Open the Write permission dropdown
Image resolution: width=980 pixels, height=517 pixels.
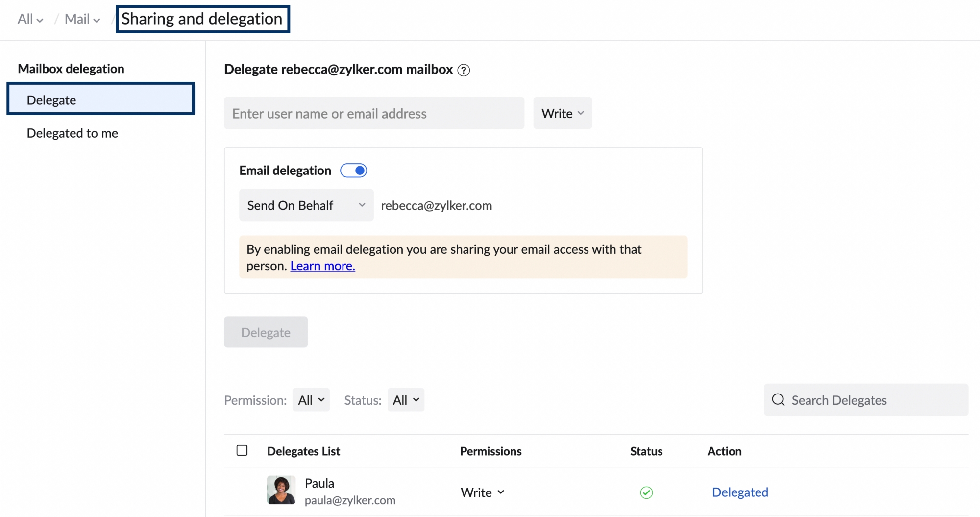(x=563, y=113)
